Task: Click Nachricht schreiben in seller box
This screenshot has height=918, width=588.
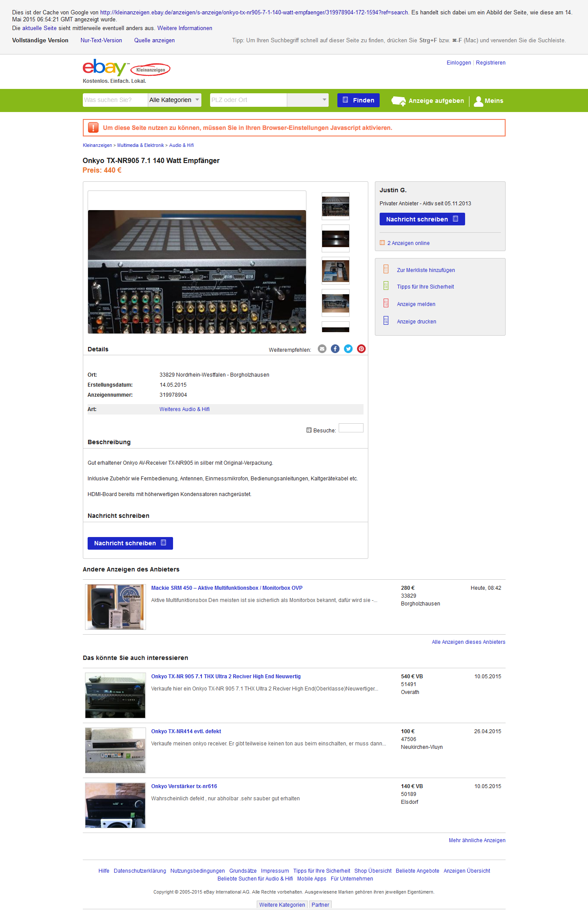Action: (x=422, y=219)
